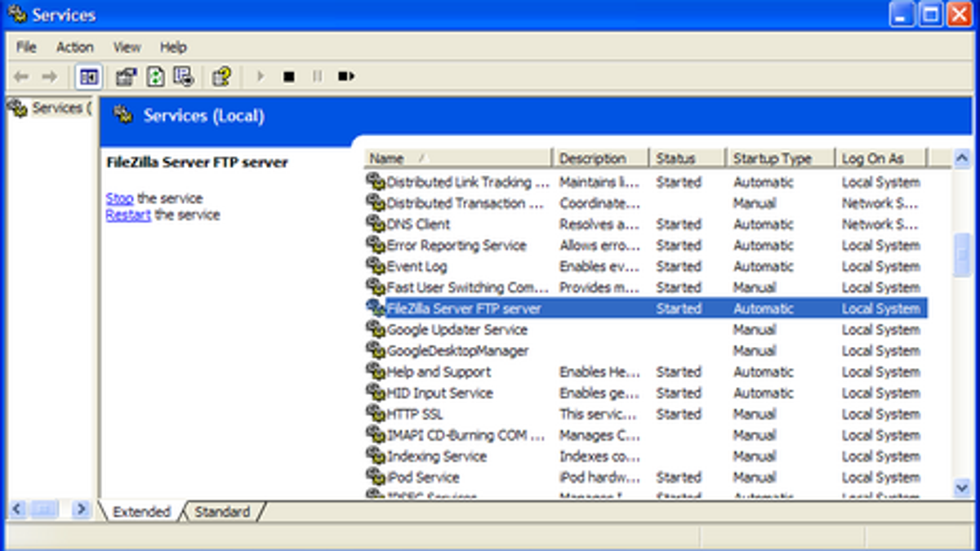Click the services list scroll up arrow
The height and width of the screenshot is (551, 980).
(962, 158)
